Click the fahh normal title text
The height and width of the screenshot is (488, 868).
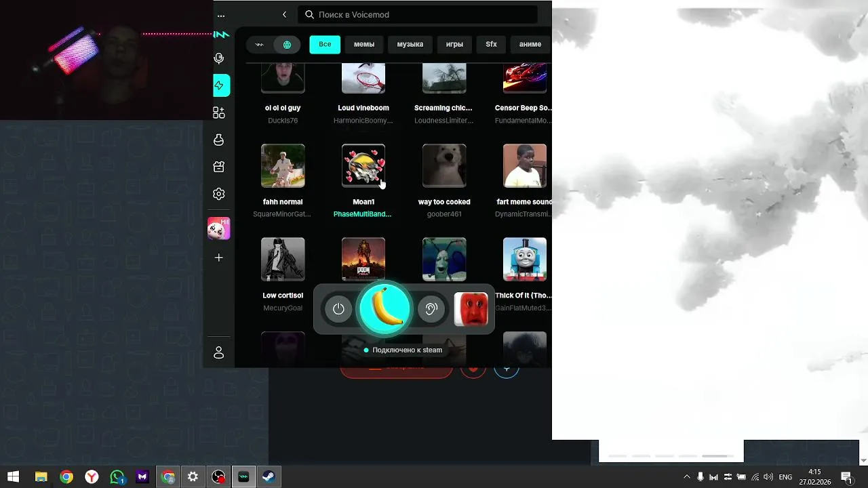click(x=283, y=202)
